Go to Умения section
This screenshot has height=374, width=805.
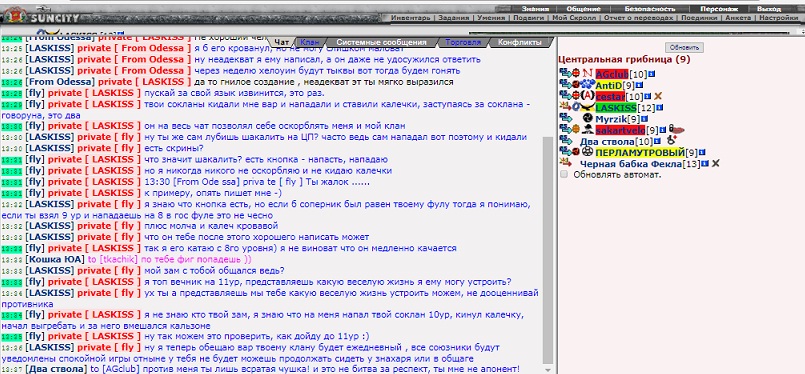(x=491, y=17)
